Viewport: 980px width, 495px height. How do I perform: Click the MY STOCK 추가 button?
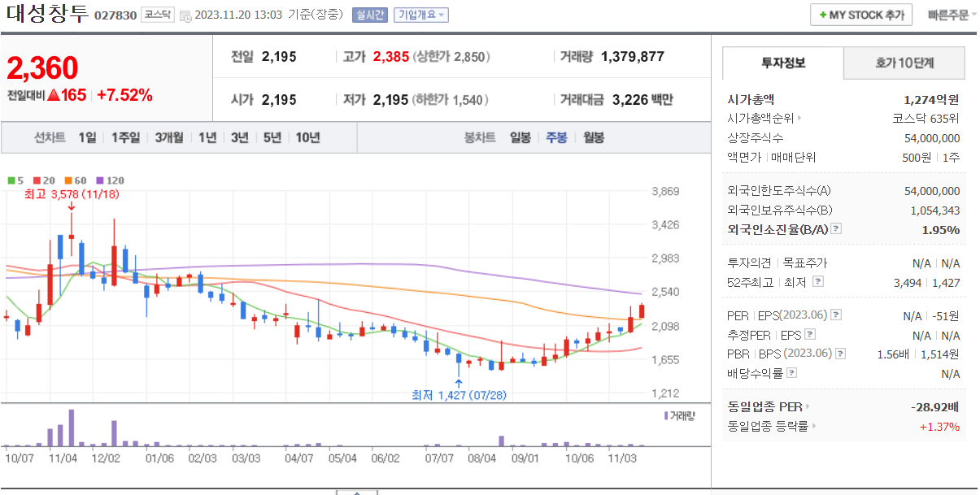tap(861, 15)
